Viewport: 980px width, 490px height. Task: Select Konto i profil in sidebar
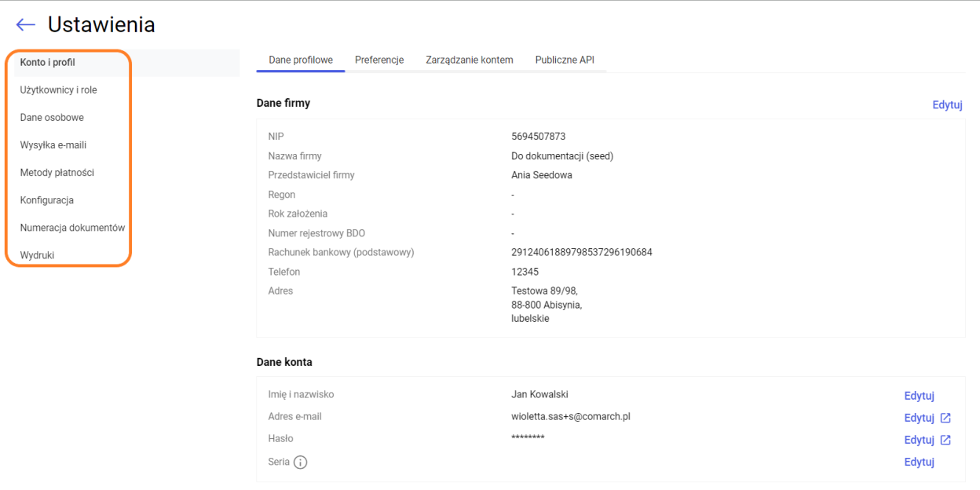pos(47,63)
